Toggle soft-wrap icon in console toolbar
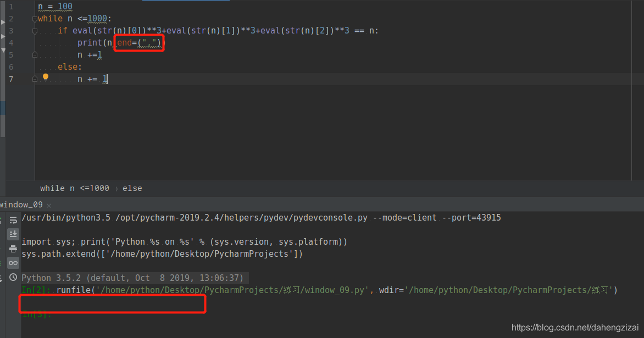The height and width of the screenshot is (338, 644). pos(13,220)
